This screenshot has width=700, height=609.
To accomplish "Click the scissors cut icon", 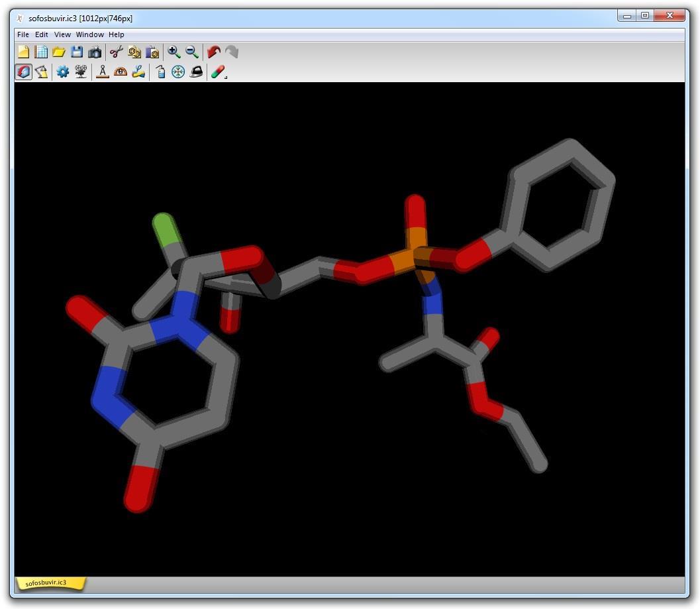I will tap(117, 52).
